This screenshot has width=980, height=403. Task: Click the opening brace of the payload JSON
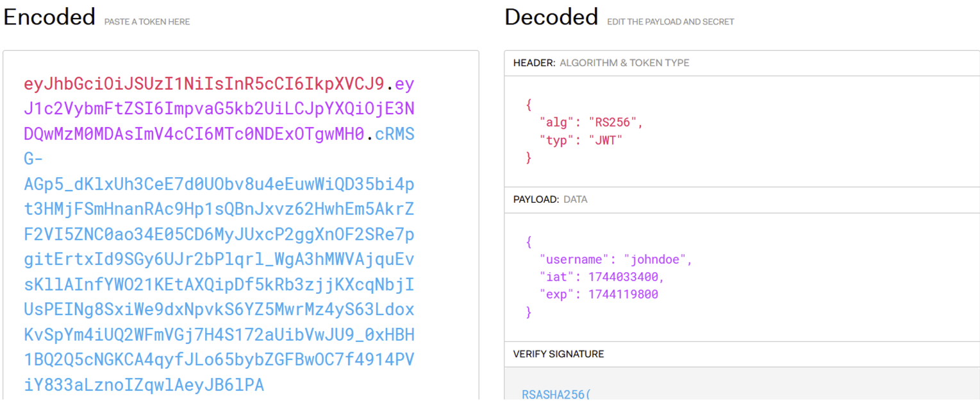point(528,242)
